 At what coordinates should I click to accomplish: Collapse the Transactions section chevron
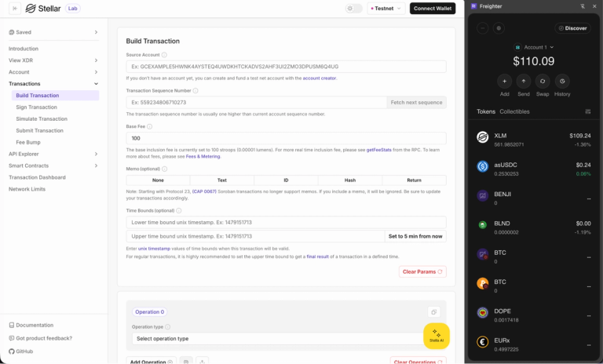tap(96, 84)
